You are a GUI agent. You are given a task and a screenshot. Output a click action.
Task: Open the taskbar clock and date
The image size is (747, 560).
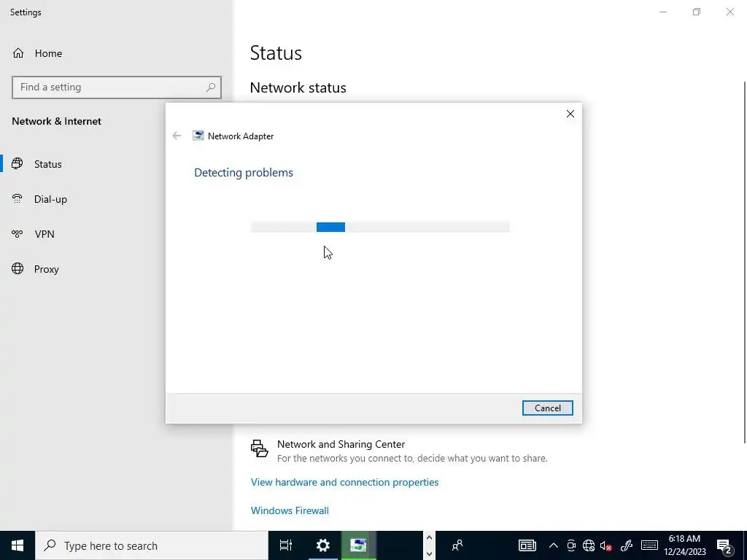pos(684,545)
